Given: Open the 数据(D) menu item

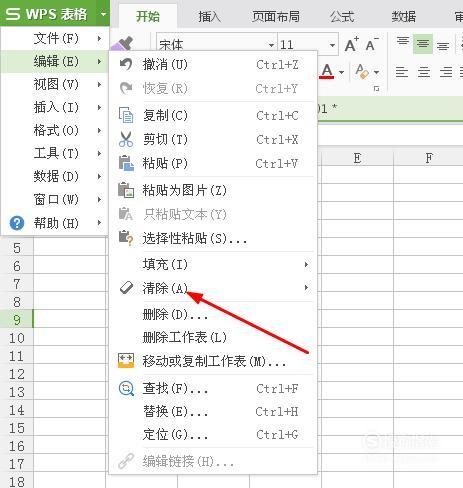Looking at the screenshot, I should 55,176.
